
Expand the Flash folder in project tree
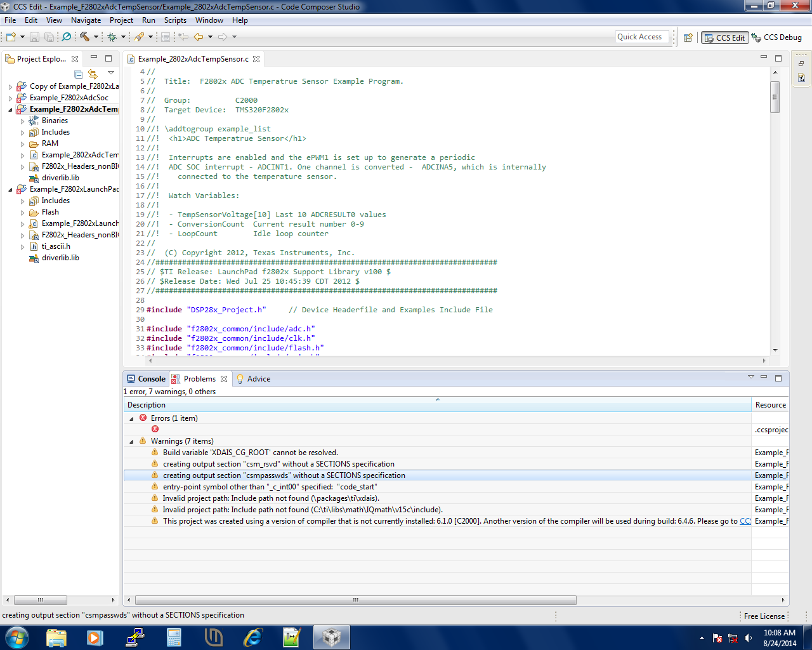(x=22, y=213)
